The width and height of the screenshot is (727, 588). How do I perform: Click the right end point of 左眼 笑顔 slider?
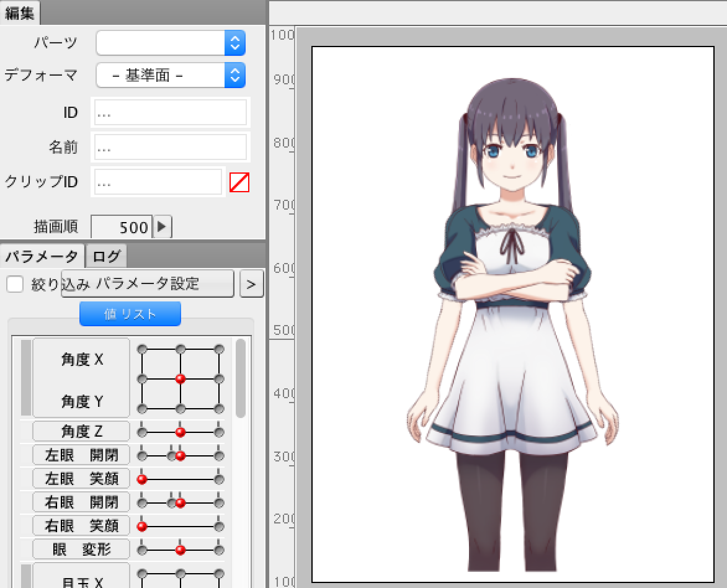220,479
